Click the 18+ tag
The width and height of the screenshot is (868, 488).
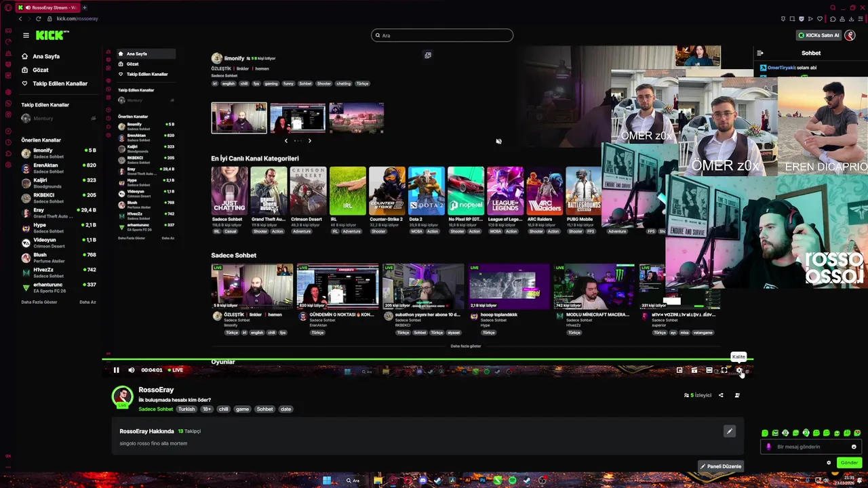tap(206, 409)
